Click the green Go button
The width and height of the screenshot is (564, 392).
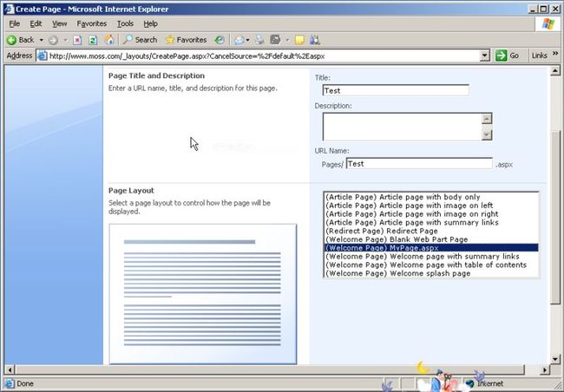pyautogui.click(x=507, y=56)
